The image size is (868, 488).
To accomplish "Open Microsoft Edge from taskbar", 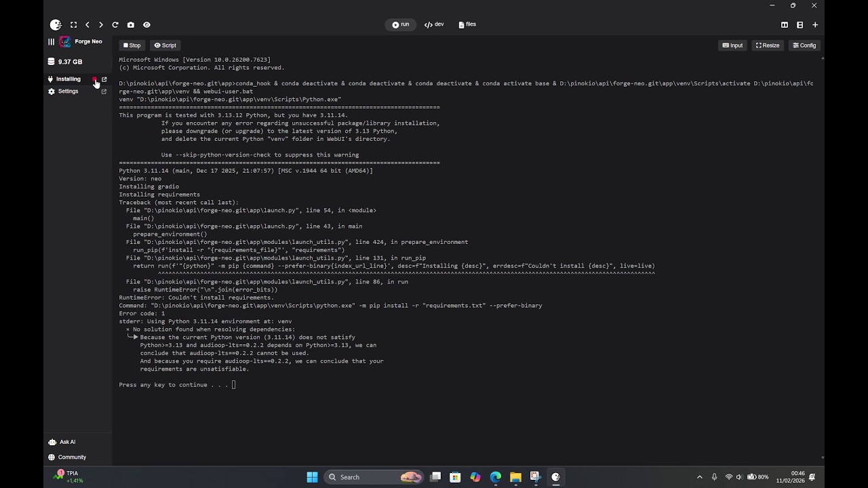I will (496, 477).
